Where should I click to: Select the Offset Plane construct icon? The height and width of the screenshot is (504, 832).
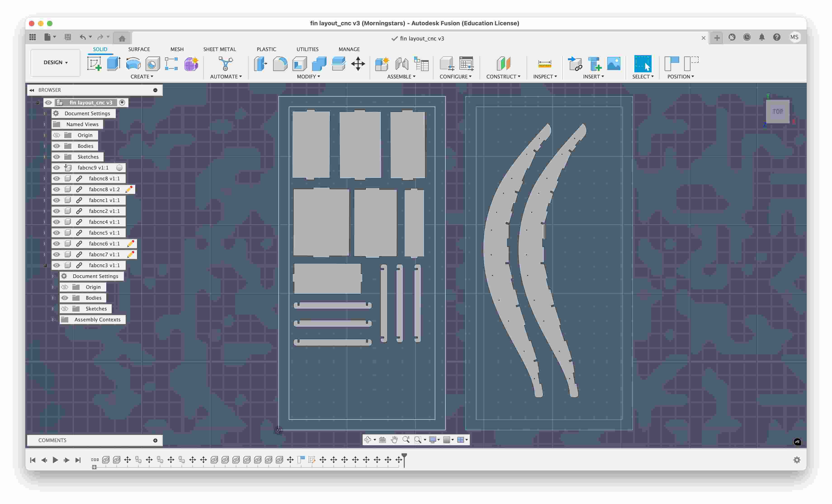pos(503,64)
